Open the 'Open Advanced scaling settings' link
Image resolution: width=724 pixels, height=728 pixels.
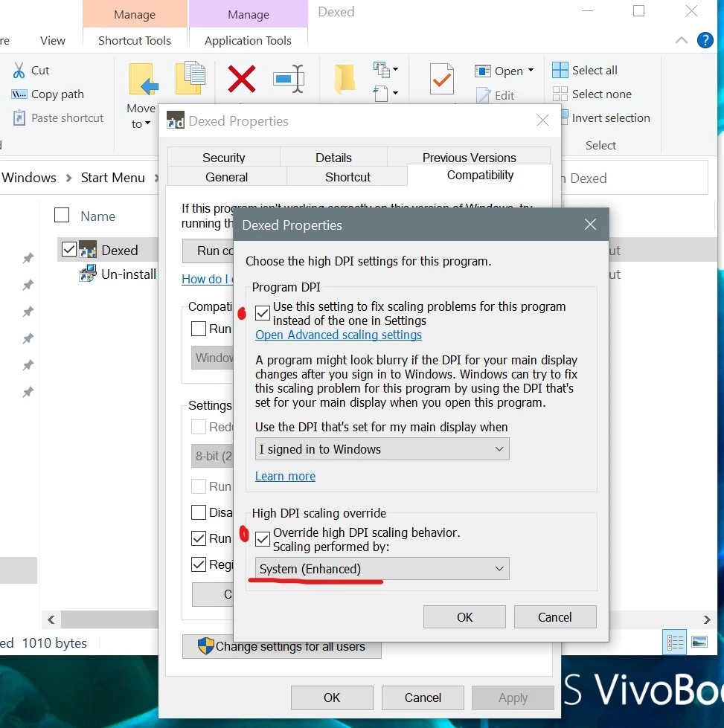[339, 335]
